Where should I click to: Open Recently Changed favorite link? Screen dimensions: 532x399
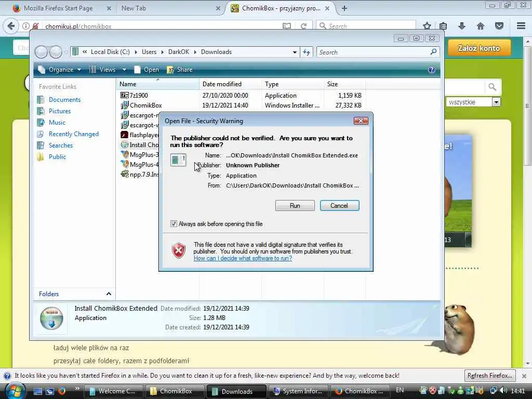click(x=74, y=134)
